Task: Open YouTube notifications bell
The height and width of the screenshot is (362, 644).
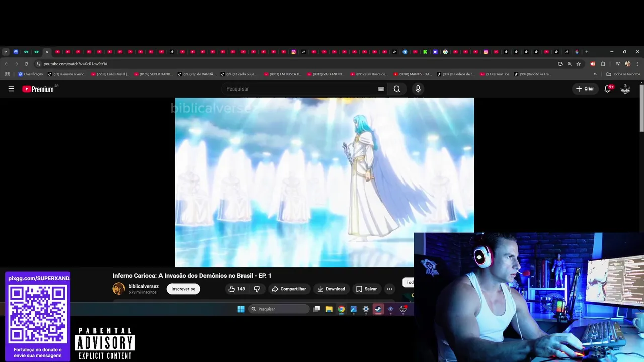Action: [x=608, y=89]
